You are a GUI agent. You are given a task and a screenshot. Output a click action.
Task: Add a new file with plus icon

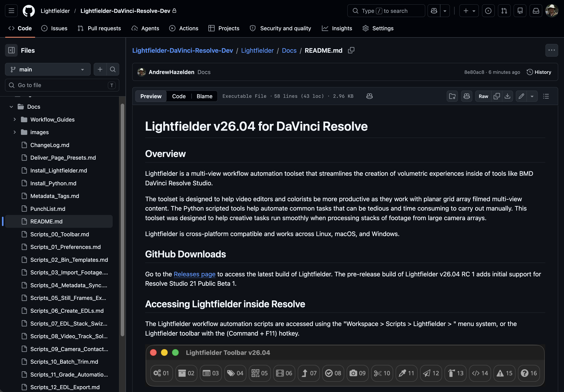click(100, 69)
